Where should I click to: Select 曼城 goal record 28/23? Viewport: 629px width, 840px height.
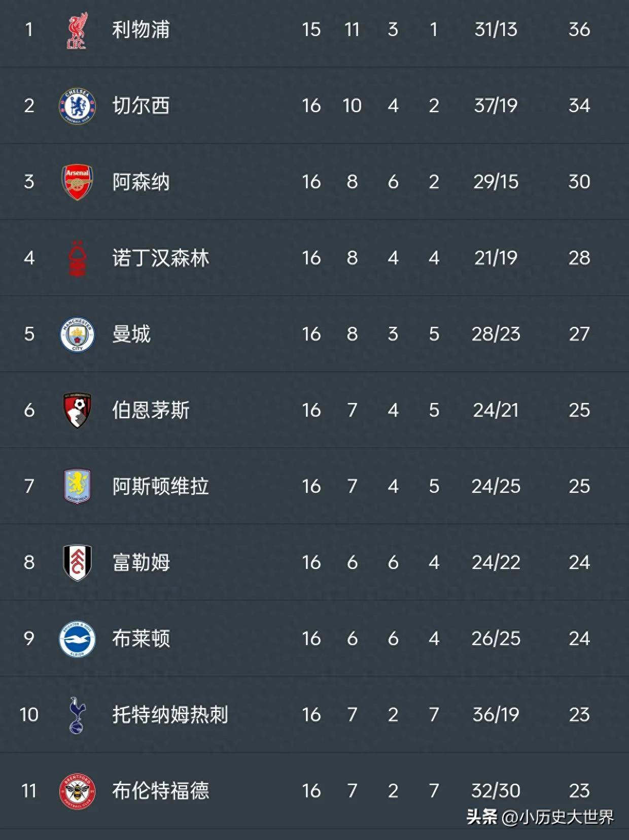click(496, 334)
